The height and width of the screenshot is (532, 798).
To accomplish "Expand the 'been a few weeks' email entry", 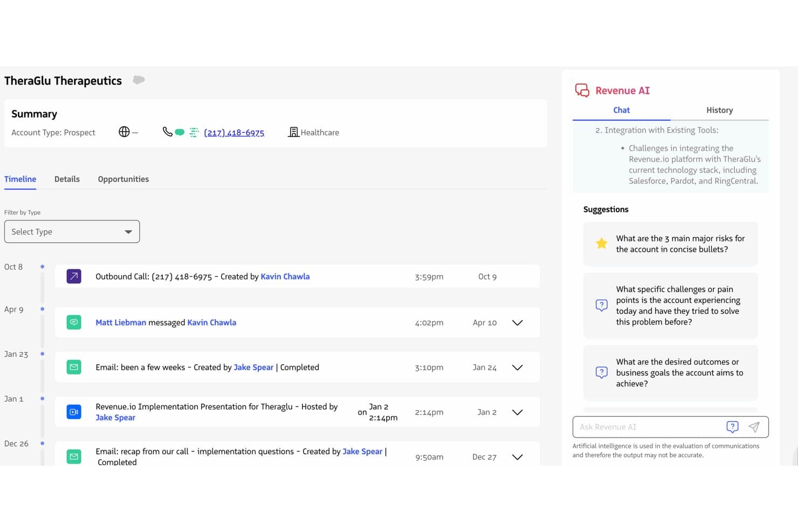I will click(x=517, y=367).
